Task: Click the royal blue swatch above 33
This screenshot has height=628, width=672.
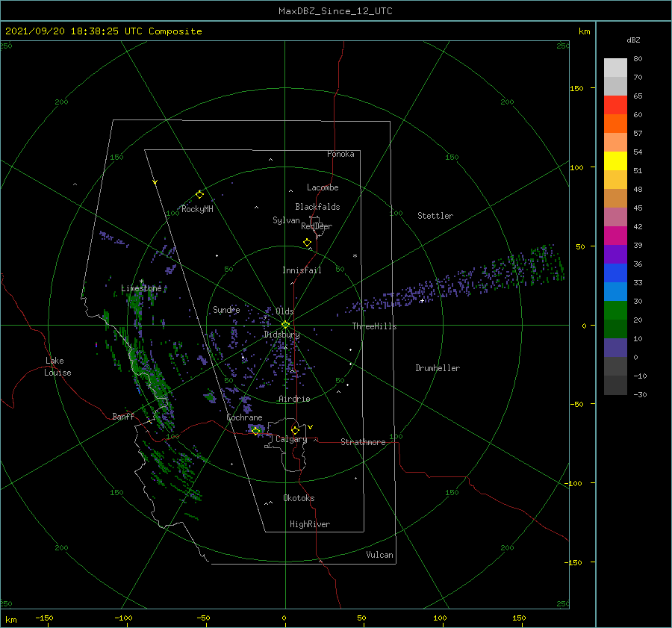Action: (615, 273)
